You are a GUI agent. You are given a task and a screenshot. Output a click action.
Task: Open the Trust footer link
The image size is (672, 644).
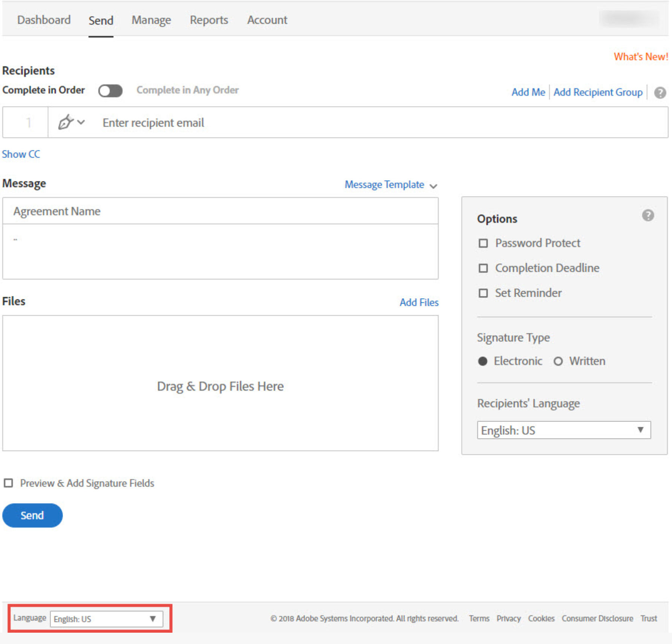648,618
